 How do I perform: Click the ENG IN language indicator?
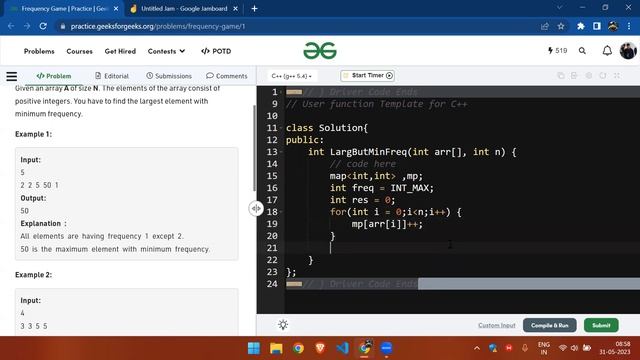[543, 348]
